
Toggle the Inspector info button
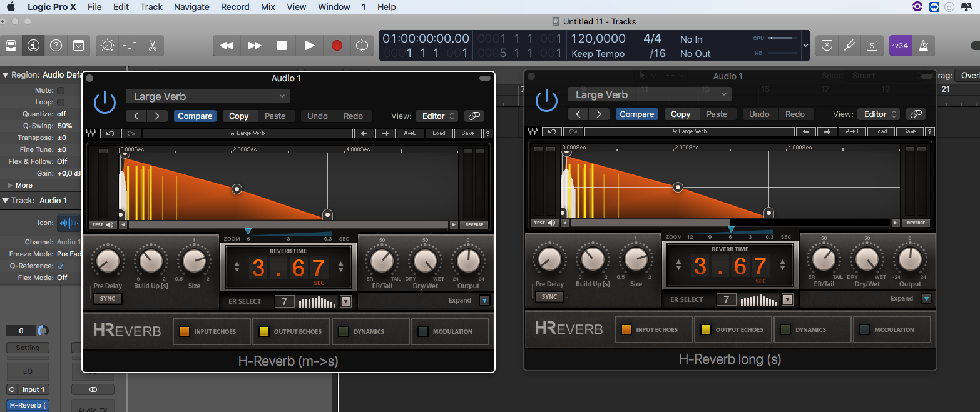[x=33, y=46]
